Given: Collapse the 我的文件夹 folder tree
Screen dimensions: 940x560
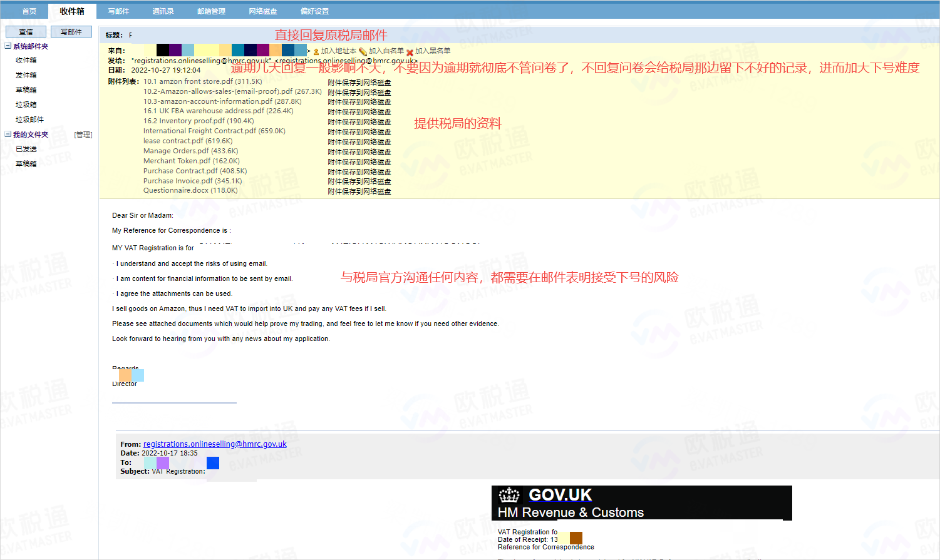Looking at the screenshot, I should click(x=8, y=134).
